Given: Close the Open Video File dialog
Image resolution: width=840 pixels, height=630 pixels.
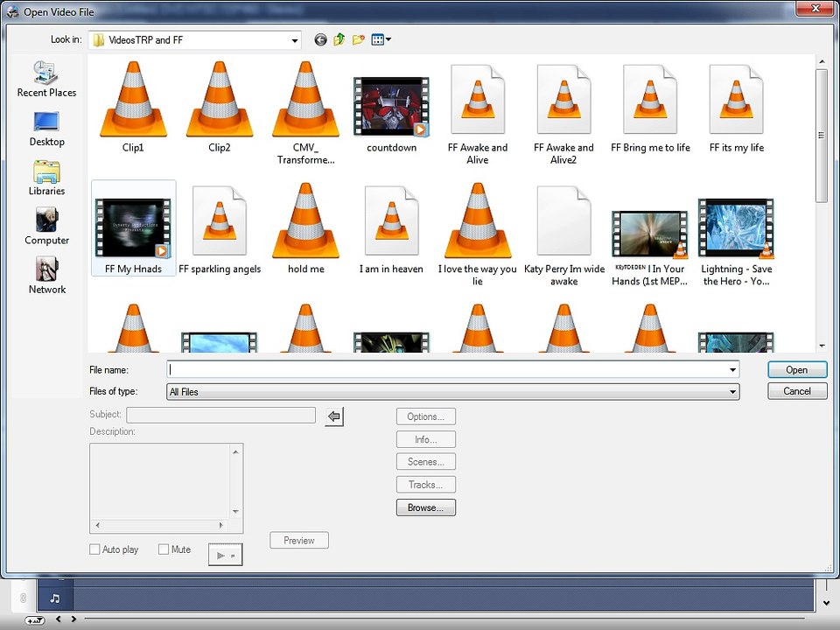Looking at the screenshot, I should pyautogui.click(x=815, y=8).
